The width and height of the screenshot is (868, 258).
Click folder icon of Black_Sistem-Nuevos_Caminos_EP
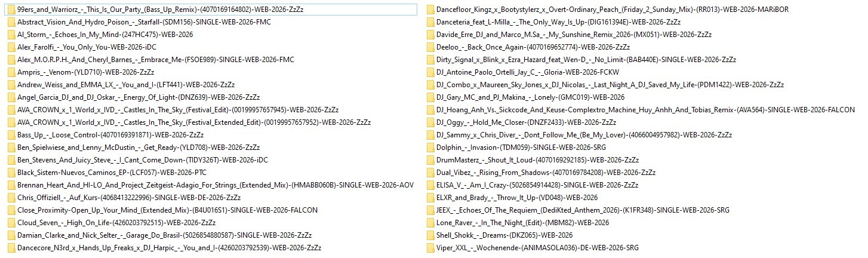(x=11, y=173)
